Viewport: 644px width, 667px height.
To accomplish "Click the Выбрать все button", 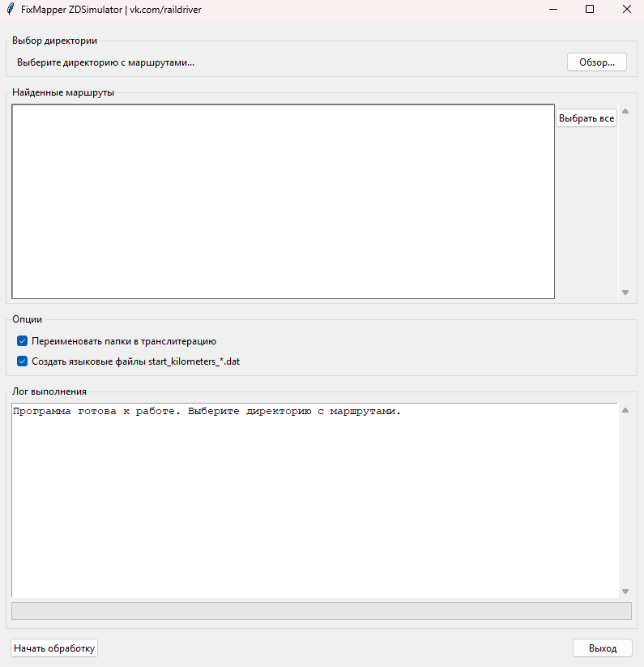I will point(586,118).
